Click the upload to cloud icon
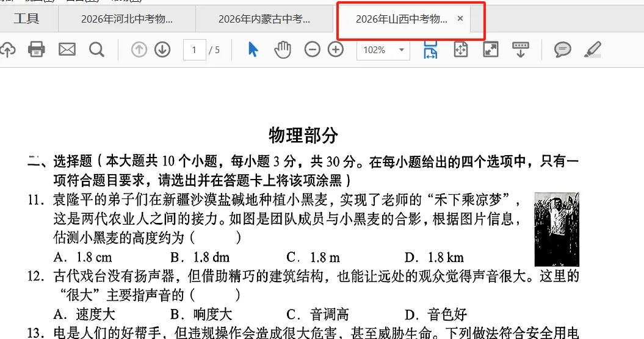The width and height of the screenshot is (644, 339). pyautogui.click(x=7, y=49)
